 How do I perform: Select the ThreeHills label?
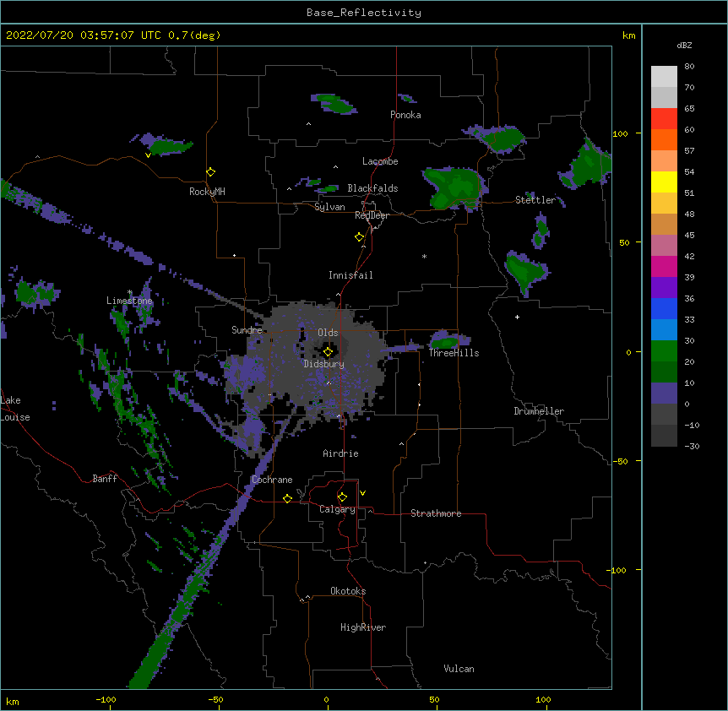454,353
